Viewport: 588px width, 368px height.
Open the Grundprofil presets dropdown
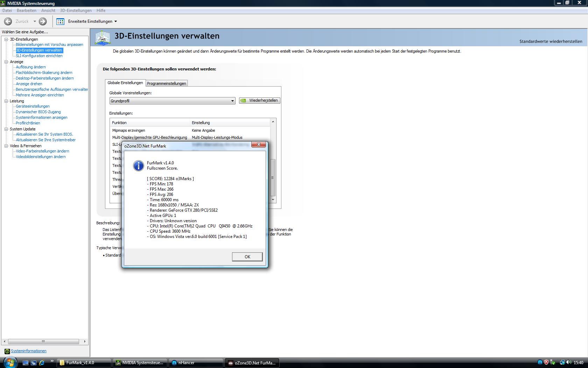click(x=172, y=101)
